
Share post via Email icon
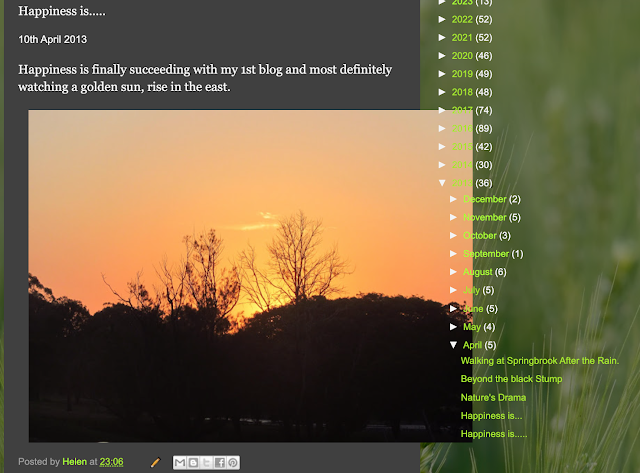coord(180,462)
